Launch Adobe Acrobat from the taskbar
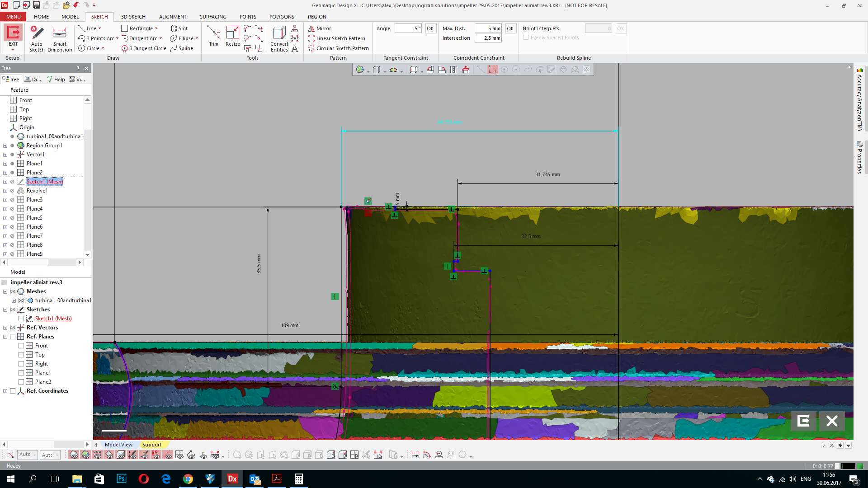Viewport: 868px width, 488px height. 277,479
